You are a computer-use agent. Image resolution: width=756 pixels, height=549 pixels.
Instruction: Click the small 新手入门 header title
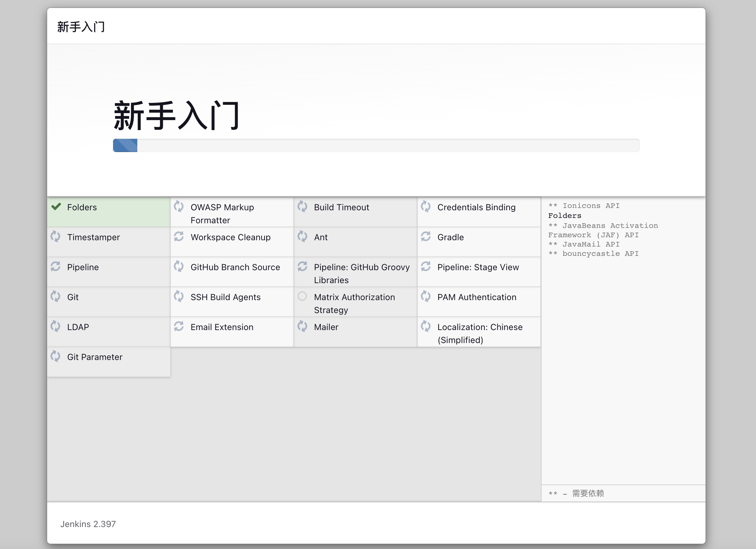tap(81, 27)
